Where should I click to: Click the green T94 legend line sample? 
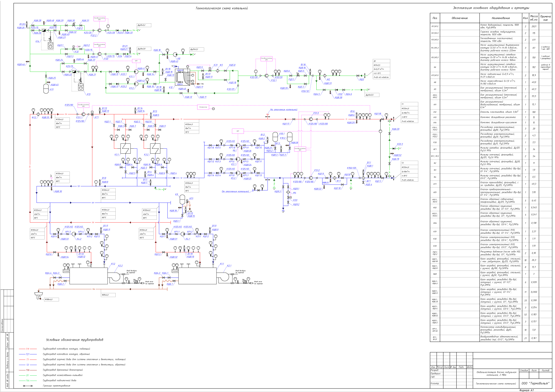(x=28, y=381)
